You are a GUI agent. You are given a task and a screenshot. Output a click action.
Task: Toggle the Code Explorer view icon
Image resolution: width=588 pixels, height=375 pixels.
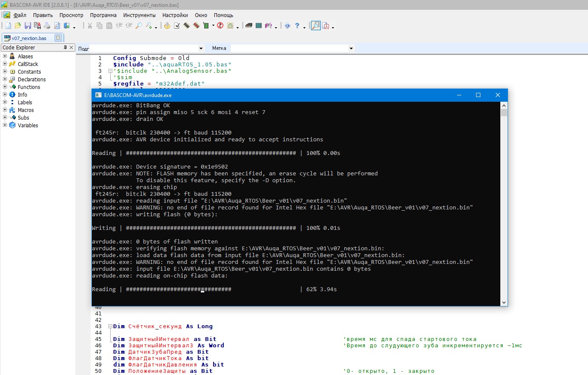316,26
